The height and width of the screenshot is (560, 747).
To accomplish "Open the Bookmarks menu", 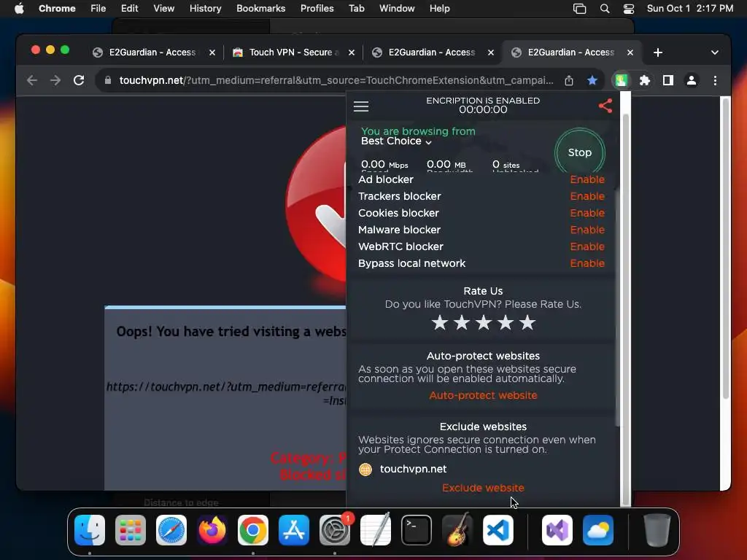I will tap(260, 9).
